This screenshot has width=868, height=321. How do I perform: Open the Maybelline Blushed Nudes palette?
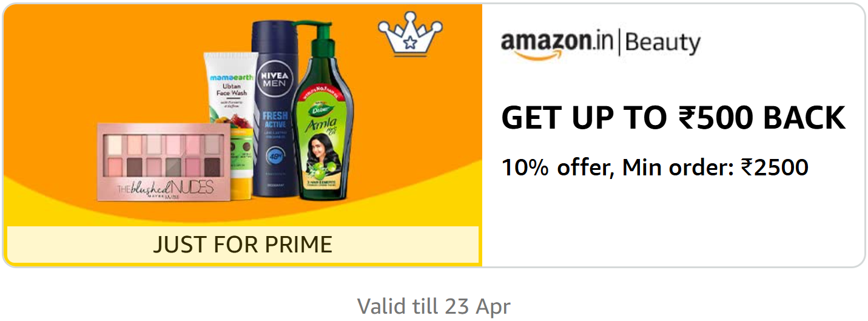[164, 162]
